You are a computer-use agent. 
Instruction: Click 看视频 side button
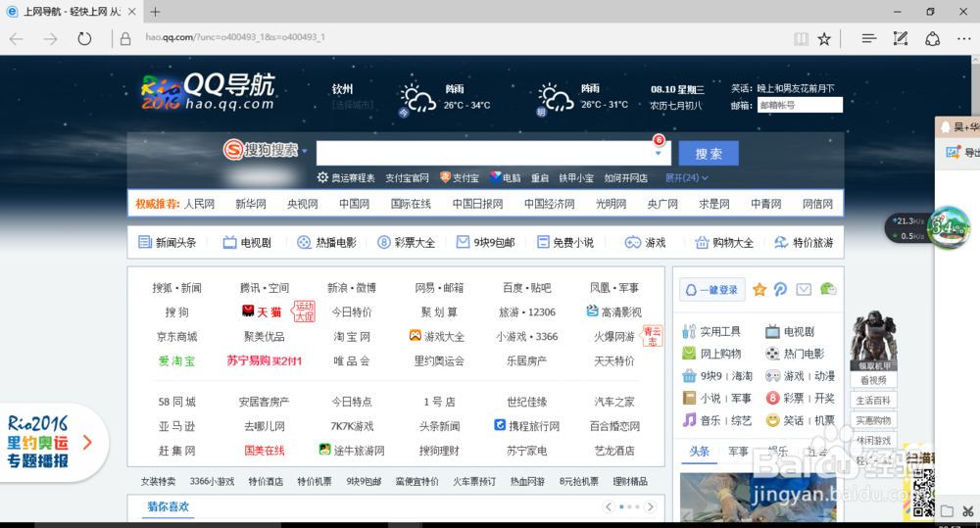click(x=873, y=380)
